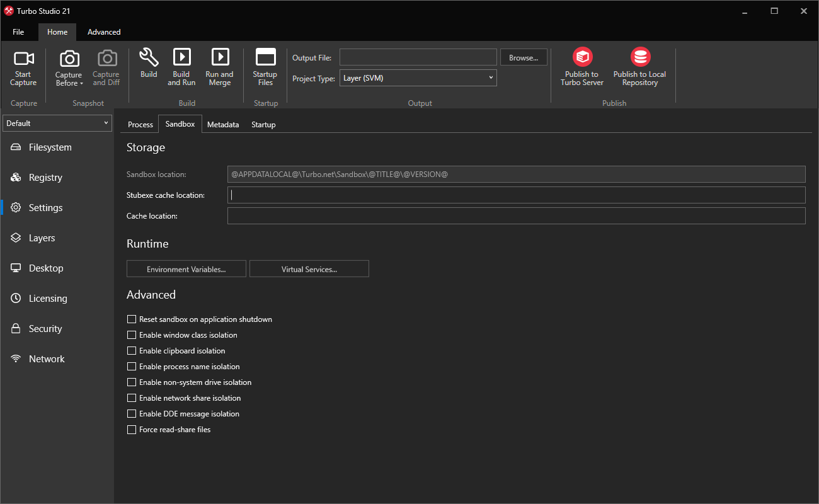Open the Advanced ribbon tab
Screen dimensions: 819x504
pos(103,31)
